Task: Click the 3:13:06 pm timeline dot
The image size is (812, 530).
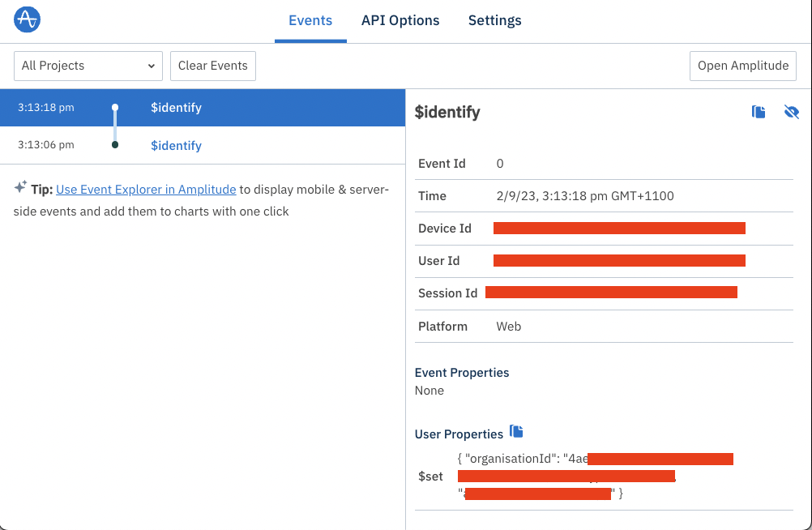Action: point(115,145)
